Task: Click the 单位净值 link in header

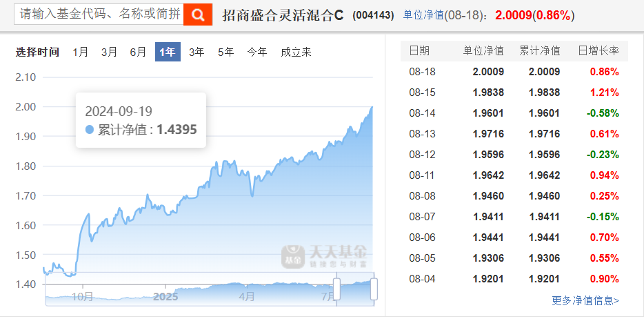Action: point(423,15)
